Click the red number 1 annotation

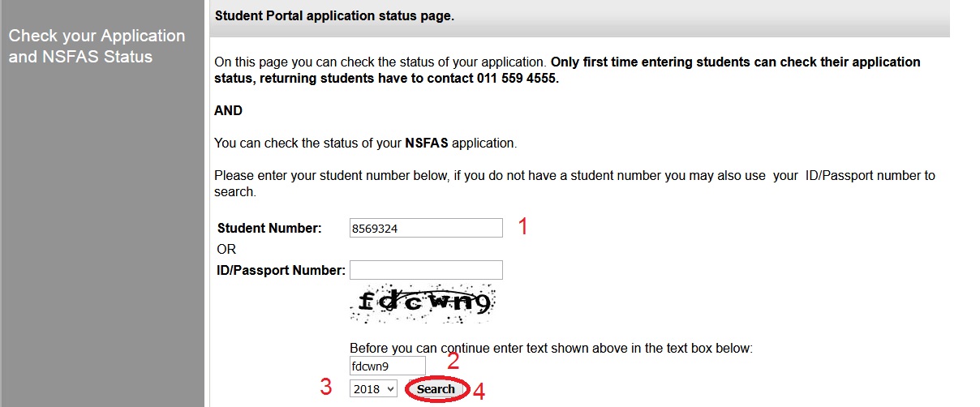pos(523,227)
